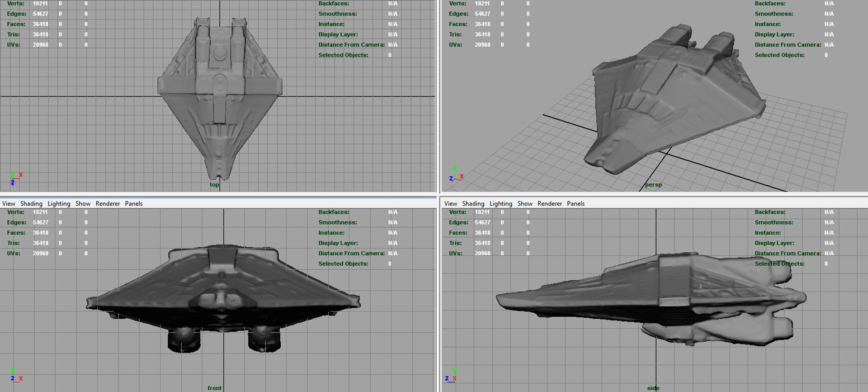The width and height of the screenshot is (868, 392).
Task: Click the 36418 Faces count in the front view
Action: click(40, 233)
